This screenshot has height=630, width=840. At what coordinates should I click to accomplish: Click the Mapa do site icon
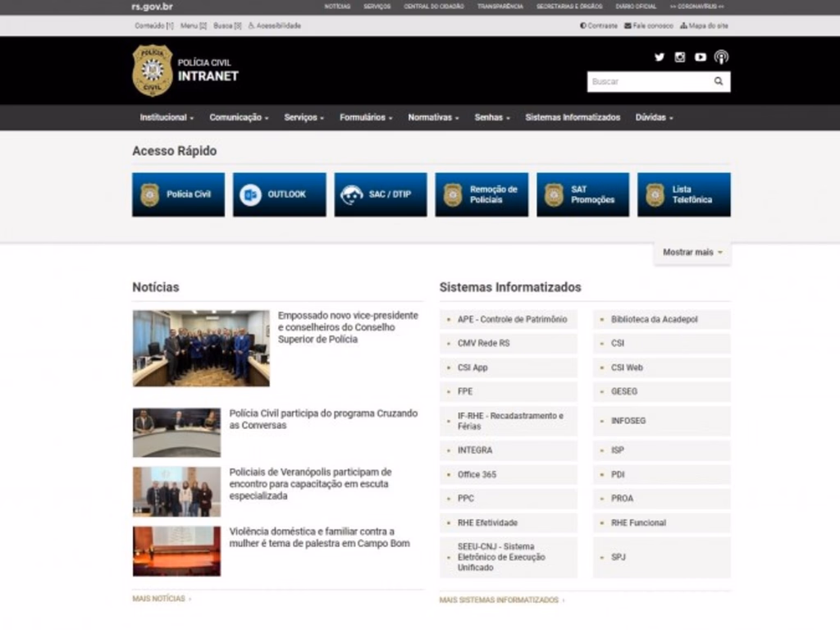[682, 25]
